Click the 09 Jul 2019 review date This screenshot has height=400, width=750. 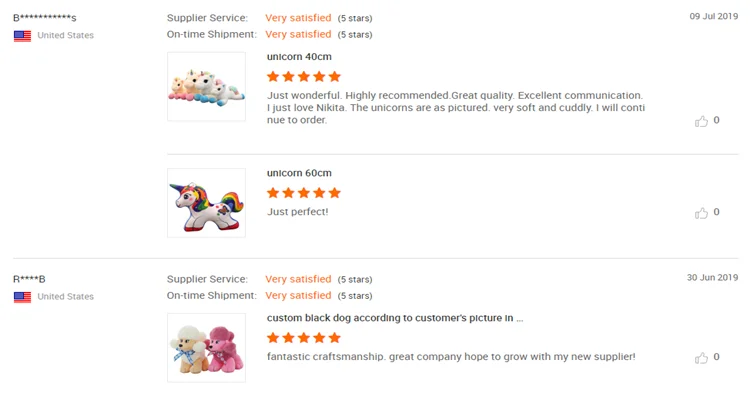[x=714, y=16]
